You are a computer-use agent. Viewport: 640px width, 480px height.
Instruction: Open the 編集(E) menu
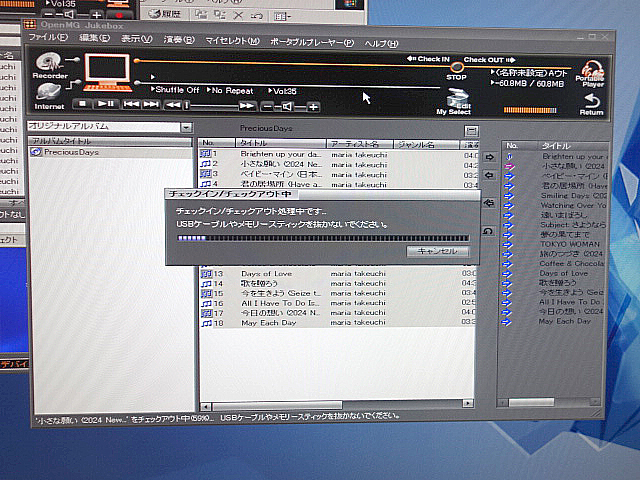[94, 38]
